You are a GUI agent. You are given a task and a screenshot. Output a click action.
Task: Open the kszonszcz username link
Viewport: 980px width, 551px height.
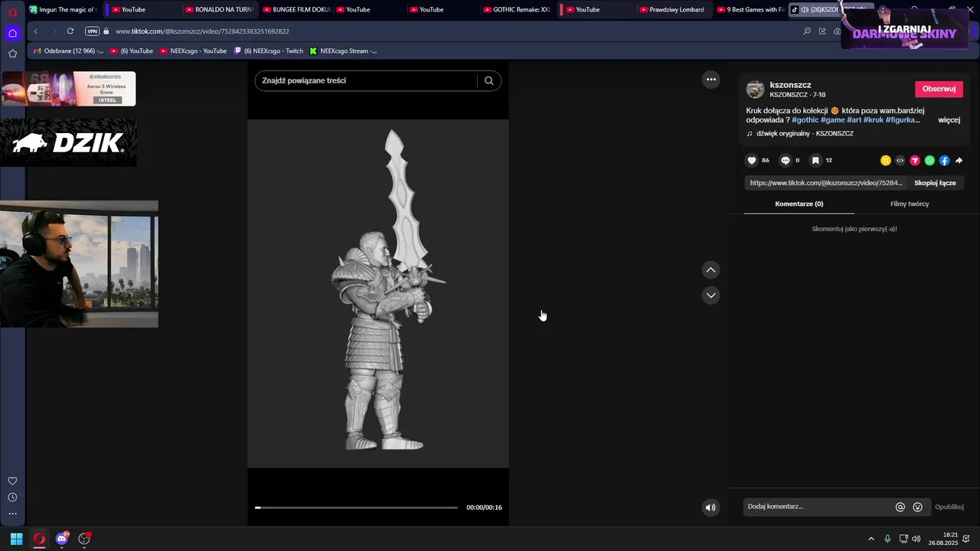point(790,85)
